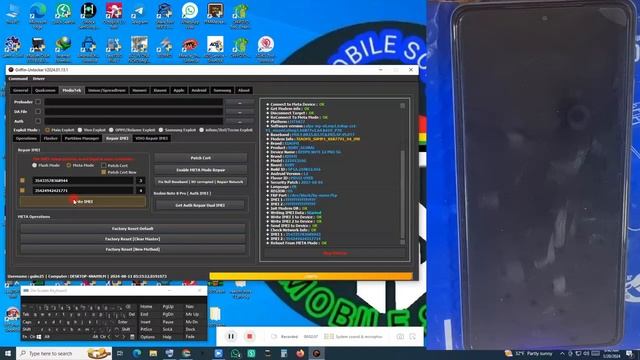The image size is (640, 360).
Task: Click Factory Reset [New Method] button
Action: click(133, 249)
